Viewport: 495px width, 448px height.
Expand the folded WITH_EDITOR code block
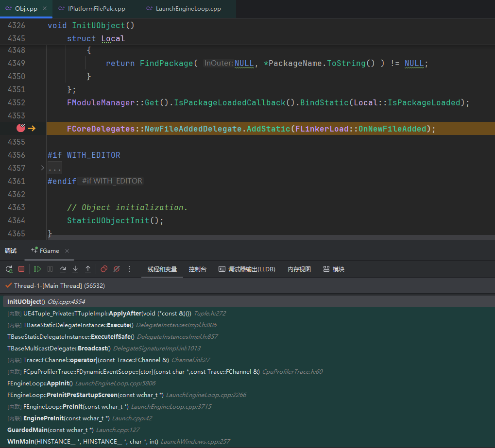pyautogui.click(x=42, y=168)
